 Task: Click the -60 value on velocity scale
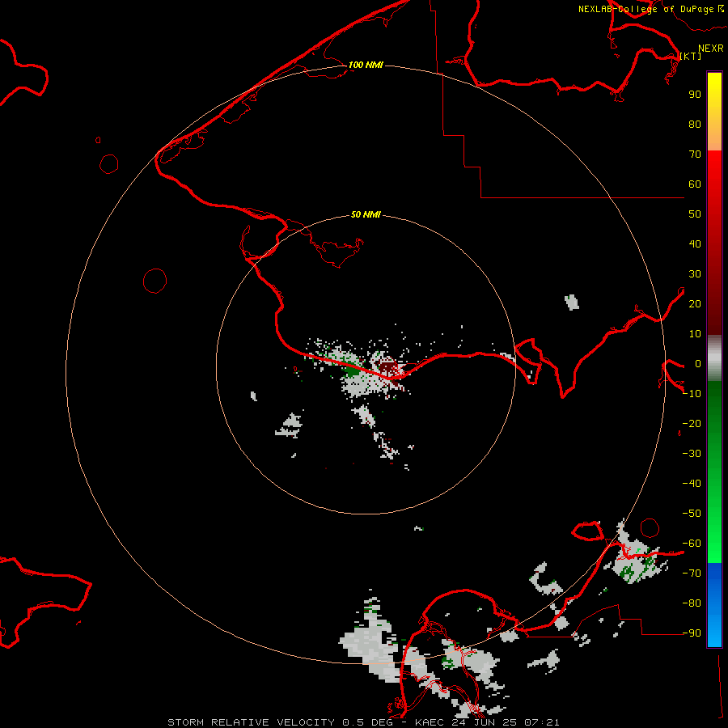(692, 544)
